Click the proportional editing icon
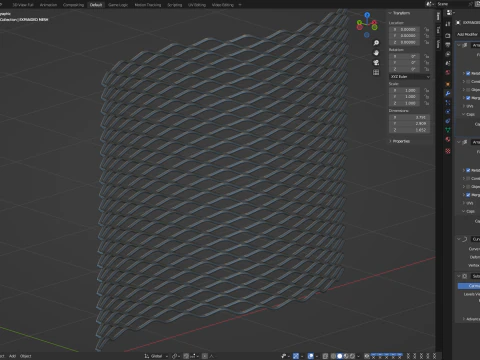This screenshot has width=480, height=360. pos(205,356)
